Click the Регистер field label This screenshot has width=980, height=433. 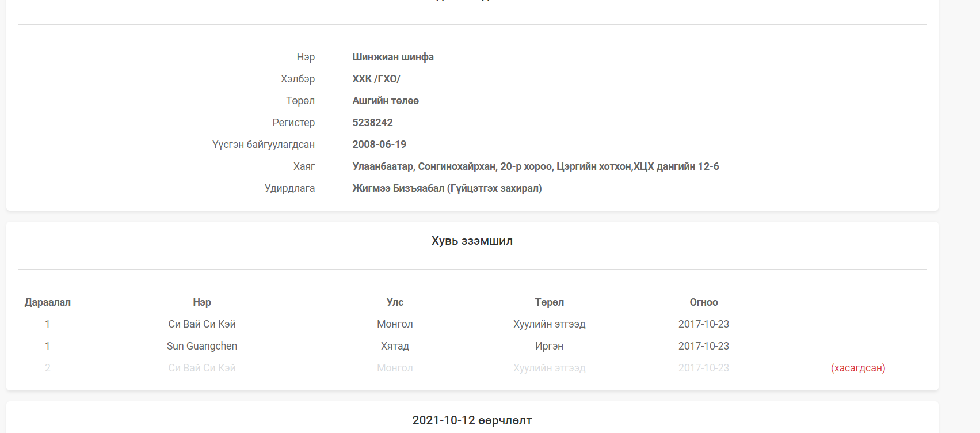pyautogui.click(x=293, y=123)
